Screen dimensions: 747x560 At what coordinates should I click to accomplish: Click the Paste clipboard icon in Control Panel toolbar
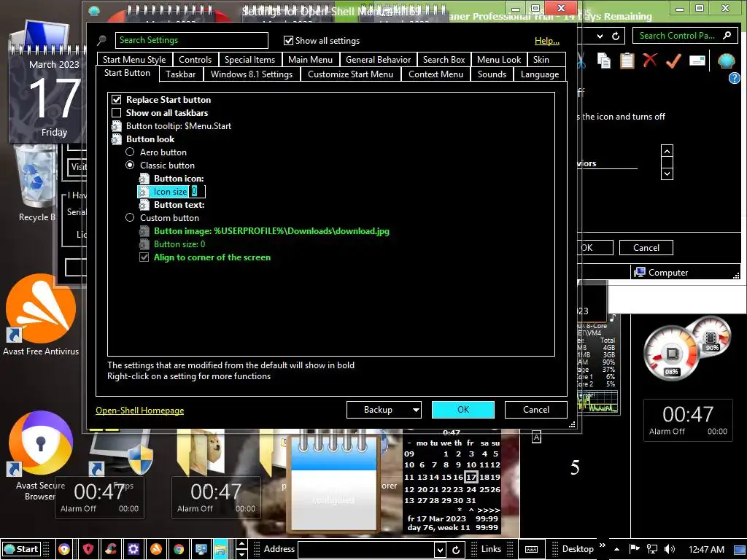(x=627, y=61)
